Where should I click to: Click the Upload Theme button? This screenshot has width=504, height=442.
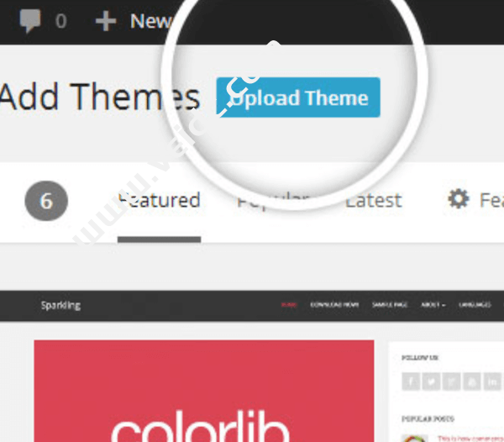(298, 97)
